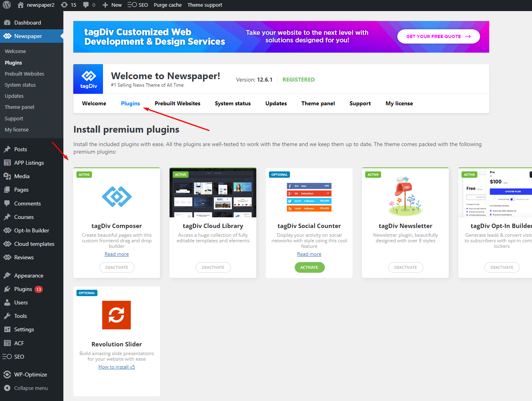Image resolution: width=532 pixels, height=401 pixels.
Task: Click the WP-Optimize icon
Action: pos(7,374)
